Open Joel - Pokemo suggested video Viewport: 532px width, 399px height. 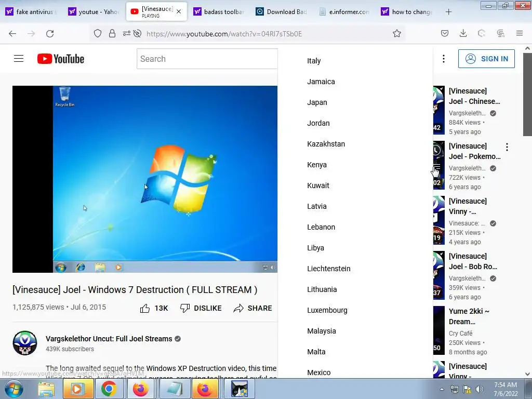(x=474, y=151)
